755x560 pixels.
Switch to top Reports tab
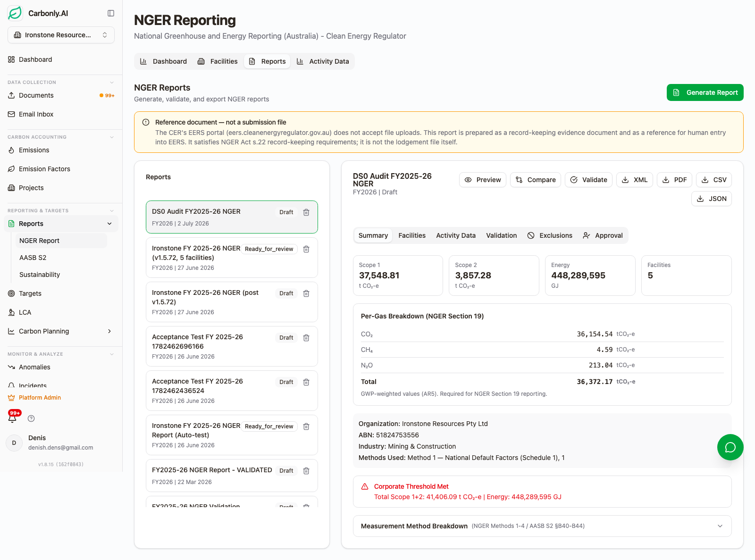[x=268, y=61]
